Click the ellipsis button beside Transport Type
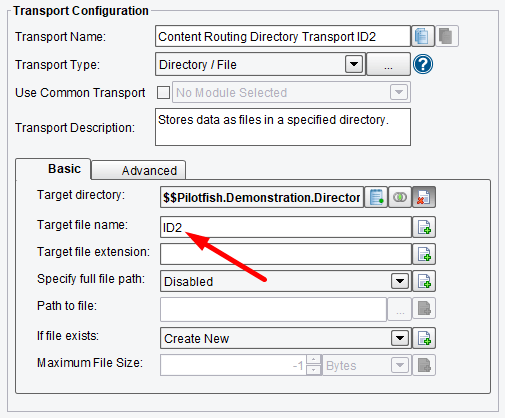The height and width of the screenshot is (418, 505). pyautogui.click(x=388, y=64)
